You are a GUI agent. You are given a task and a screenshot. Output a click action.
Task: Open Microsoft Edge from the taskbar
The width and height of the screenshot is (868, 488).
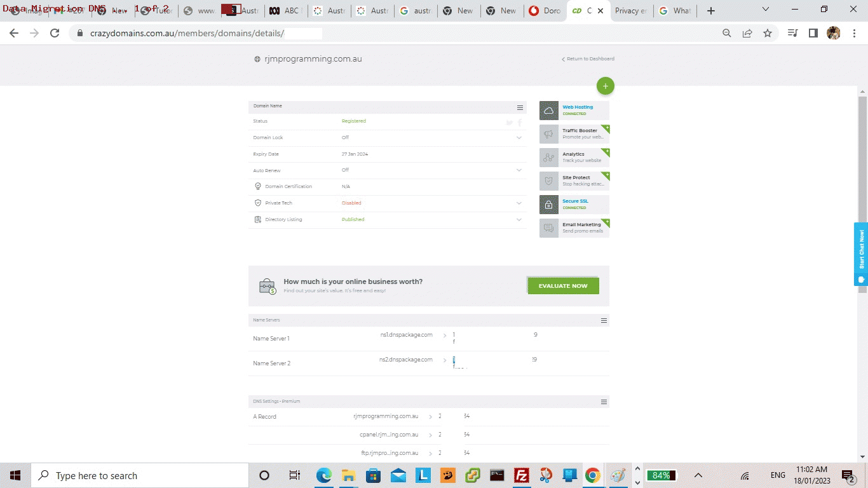324,475
